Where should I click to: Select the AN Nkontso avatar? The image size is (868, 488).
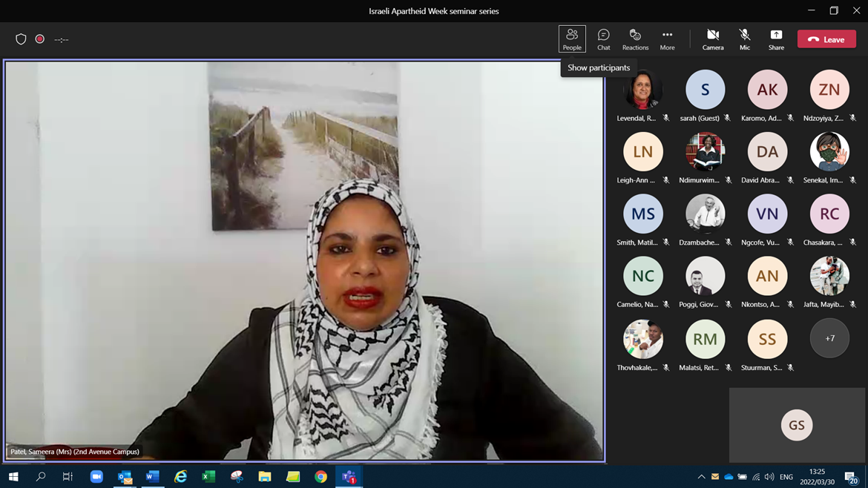(767, 276)
